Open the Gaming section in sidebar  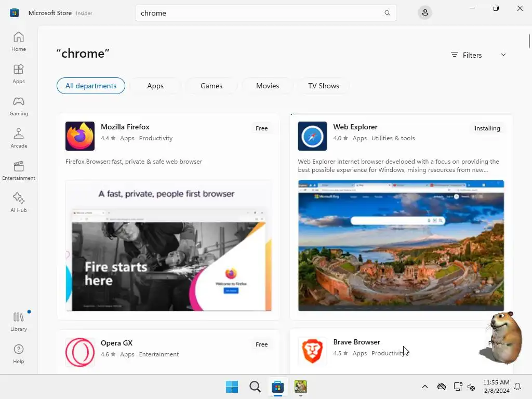click(x=19, y=106)
